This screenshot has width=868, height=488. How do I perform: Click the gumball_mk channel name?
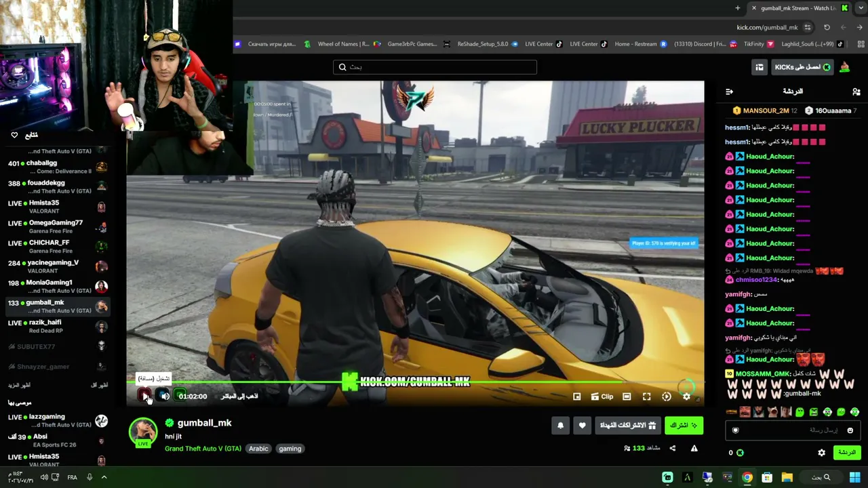(204, 423)
